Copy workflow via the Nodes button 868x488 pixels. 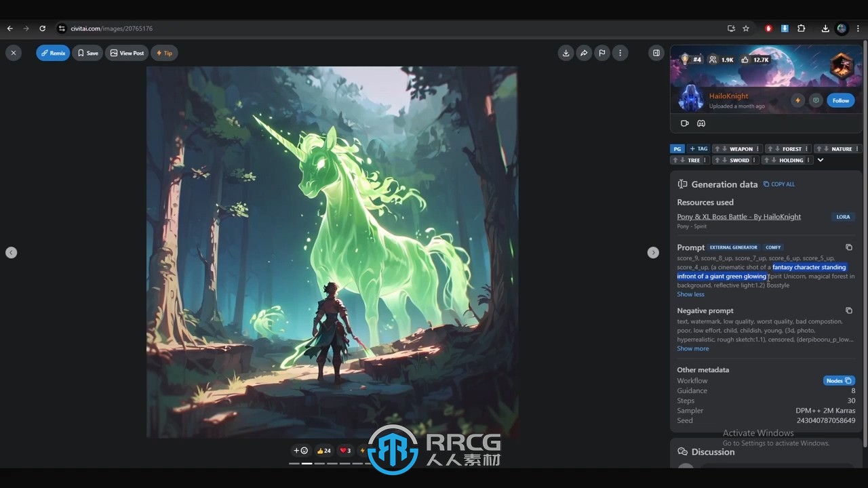tap(839, 381)
